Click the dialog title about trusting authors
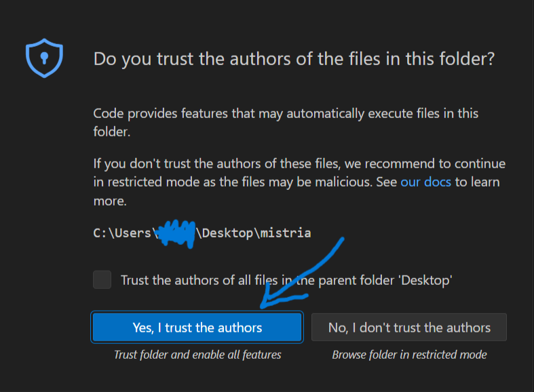This screenshot has height=392, width=534. point(294,59)
